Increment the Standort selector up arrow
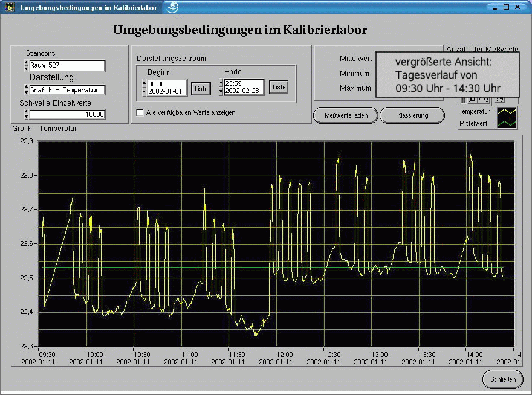Viewport: 532px width, 395px height. click(27, 63)
